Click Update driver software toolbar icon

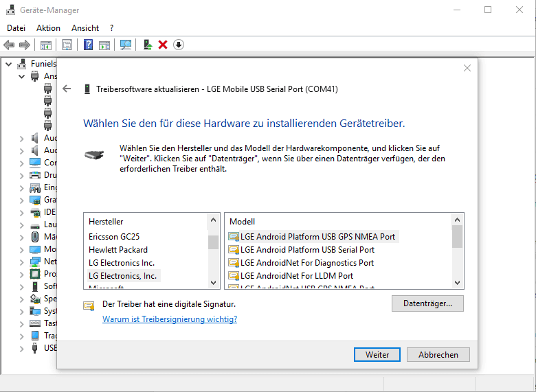pos(148,45)
